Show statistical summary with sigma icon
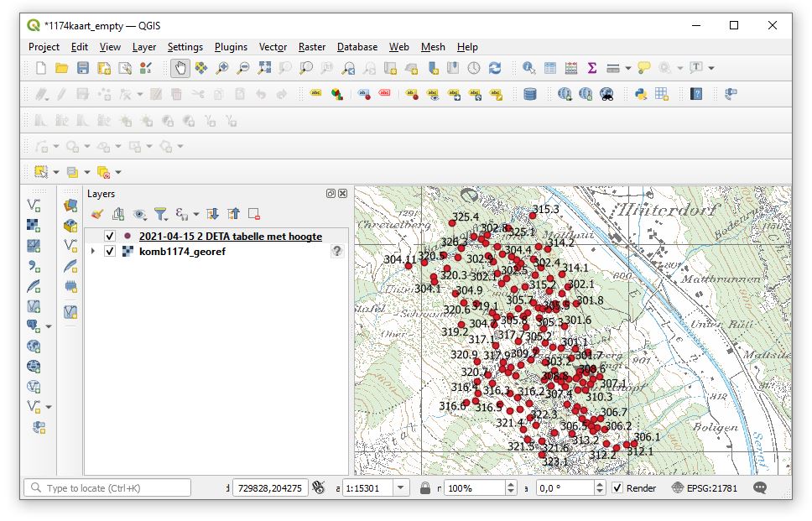This screenshot has height=521, width=812. (591, 68)
